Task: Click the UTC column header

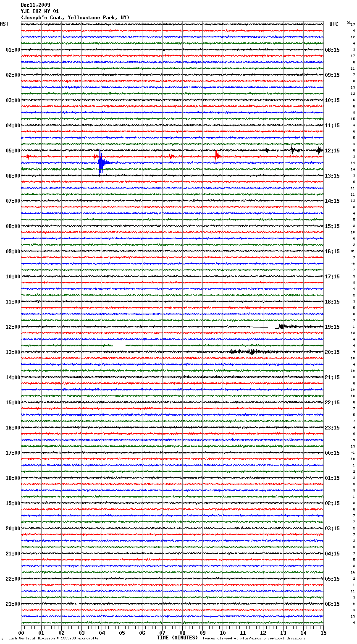Action: click(334, 24)
